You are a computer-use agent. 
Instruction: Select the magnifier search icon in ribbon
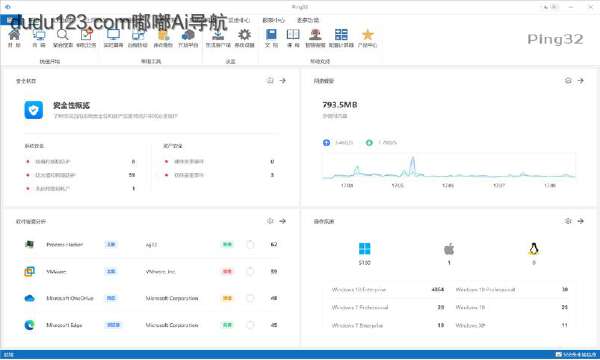62,35
